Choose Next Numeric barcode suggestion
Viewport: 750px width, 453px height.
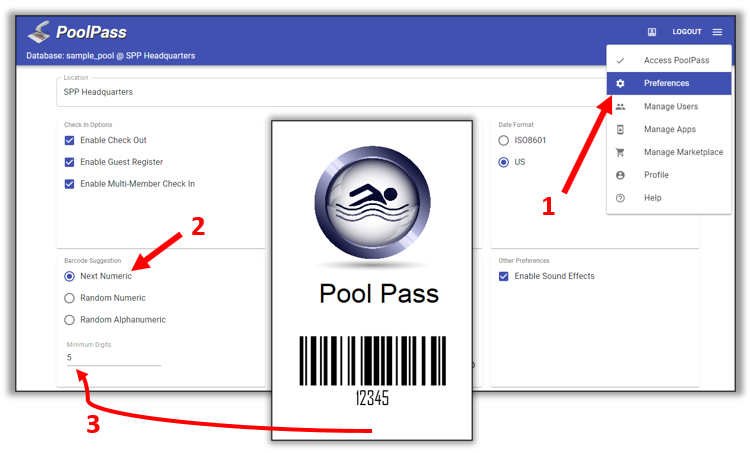(x=69, y=276)
